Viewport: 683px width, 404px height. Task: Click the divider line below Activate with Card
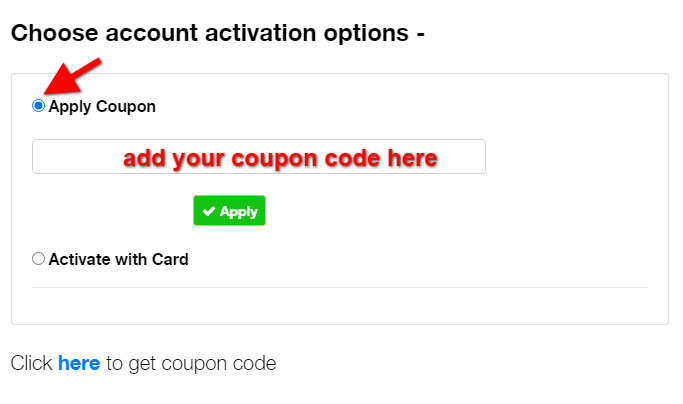(x=340, y=288)
